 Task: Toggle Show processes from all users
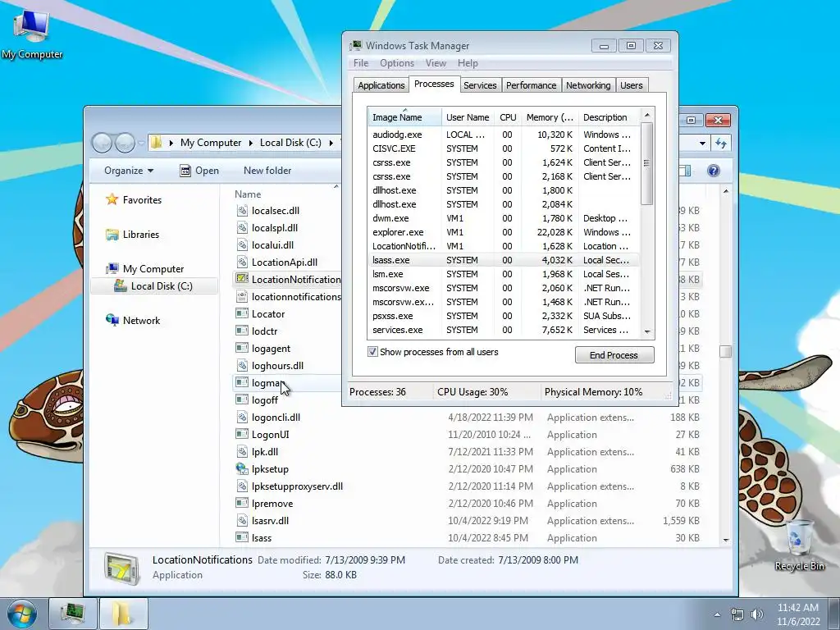click(372, 352)
